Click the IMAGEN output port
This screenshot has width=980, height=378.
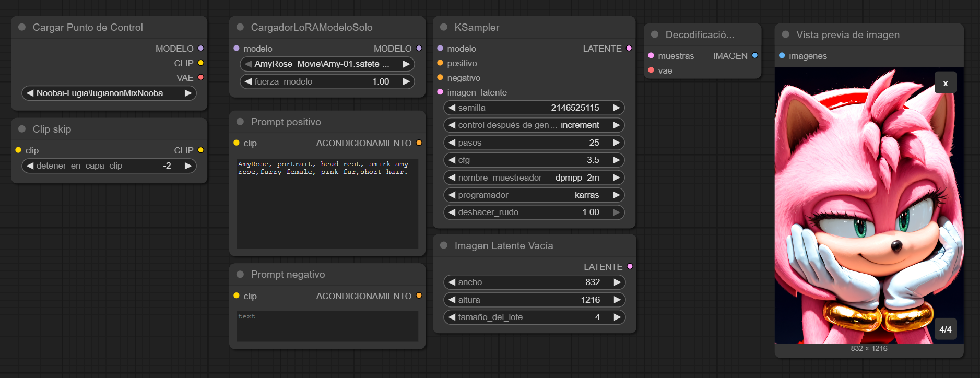755,55
